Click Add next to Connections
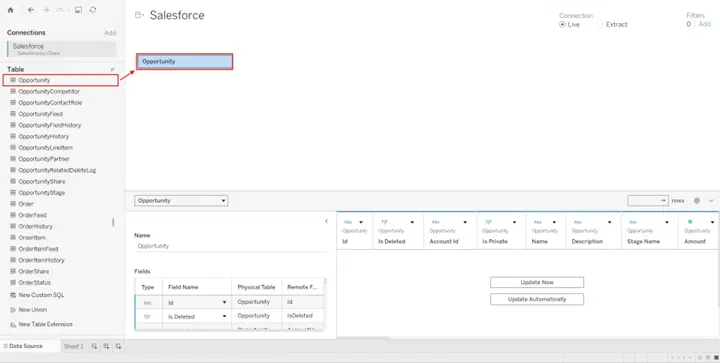Image resolution: width=720 pixels, height=363 pixels. pos(110,33)
